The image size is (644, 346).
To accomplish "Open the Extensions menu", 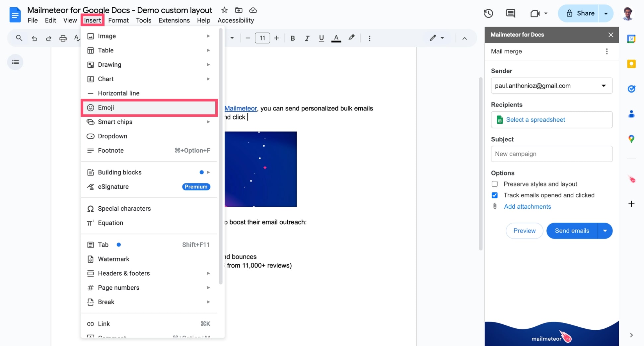I will click(174, 20).
